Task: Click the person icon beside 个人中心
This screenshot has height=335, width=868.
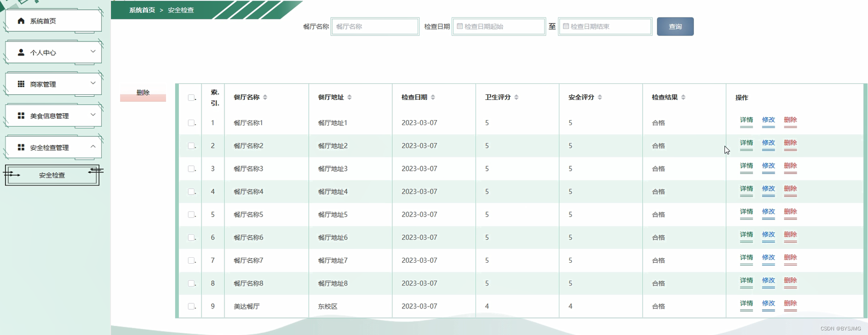Action: click(x=21, y=52)
